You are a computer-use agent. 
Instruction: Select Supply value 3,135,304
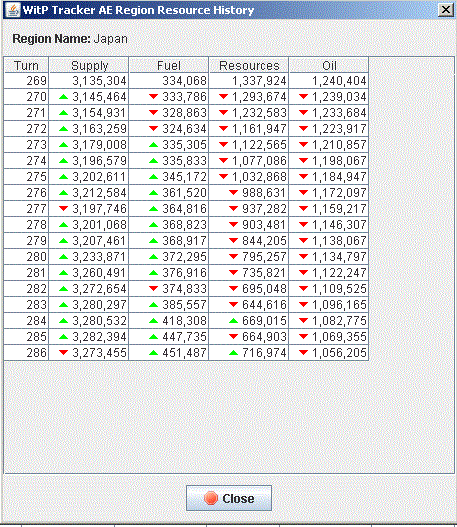(x=99, y=81)
